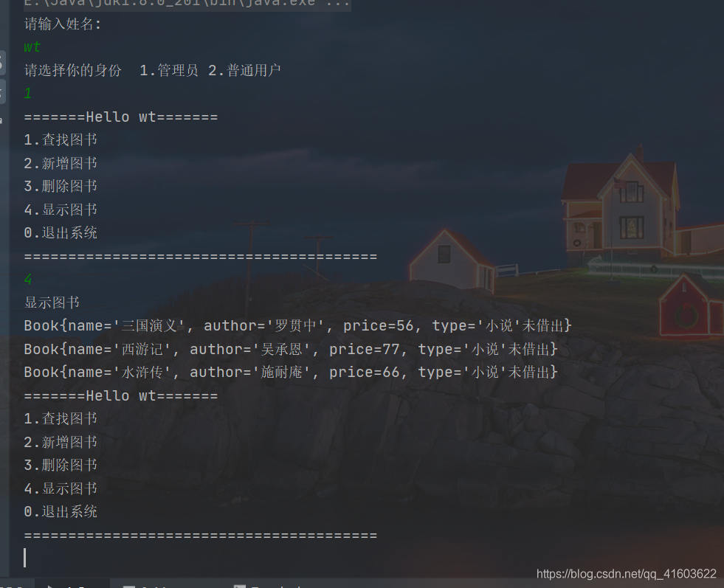Click the author='罗贯中' text
724x588 pixels.
tap(263, 326)
